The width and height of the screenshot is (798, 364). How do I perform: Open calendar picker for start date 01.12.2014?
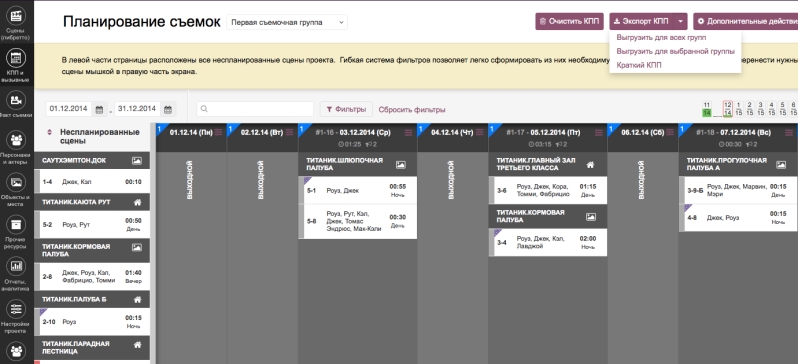[x=99, y=109]
